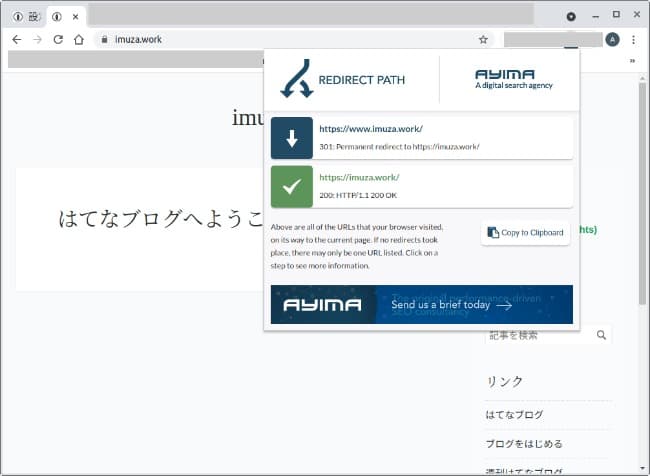The image size is (650, 476).
Task: Click '301: Permanent redirect' status text
Action: click(399, 147)
